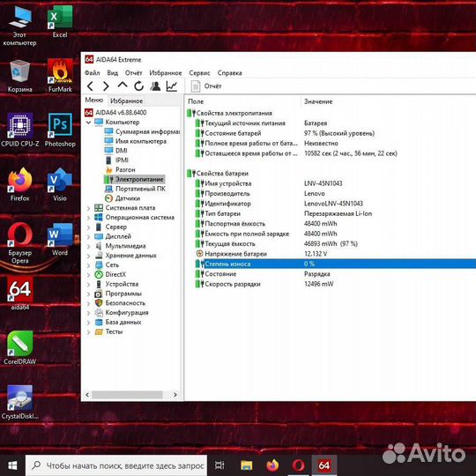Select the Степень износа row
Viewport: 476px width, 476px height.
[x=336, y=264]
